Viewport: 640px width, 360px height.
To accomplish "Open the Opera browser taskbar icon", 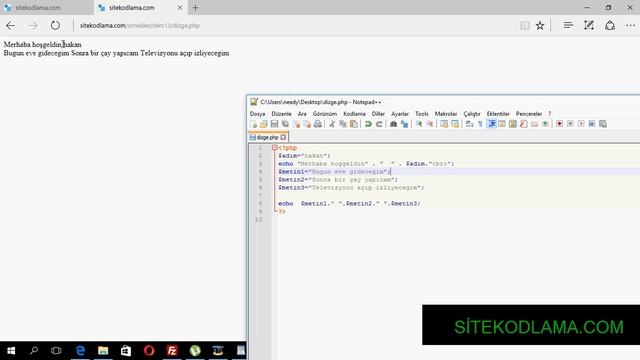I will (x=149, y=351).
